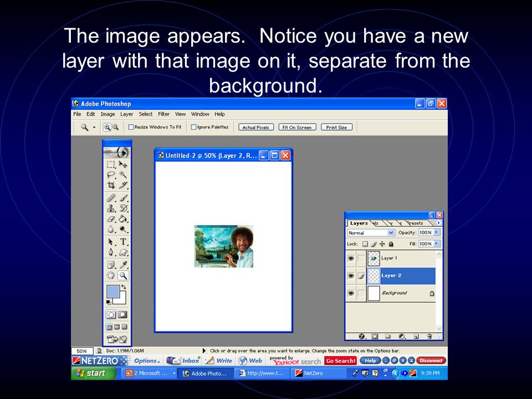Click the create new layer icon

pos(416,336)
